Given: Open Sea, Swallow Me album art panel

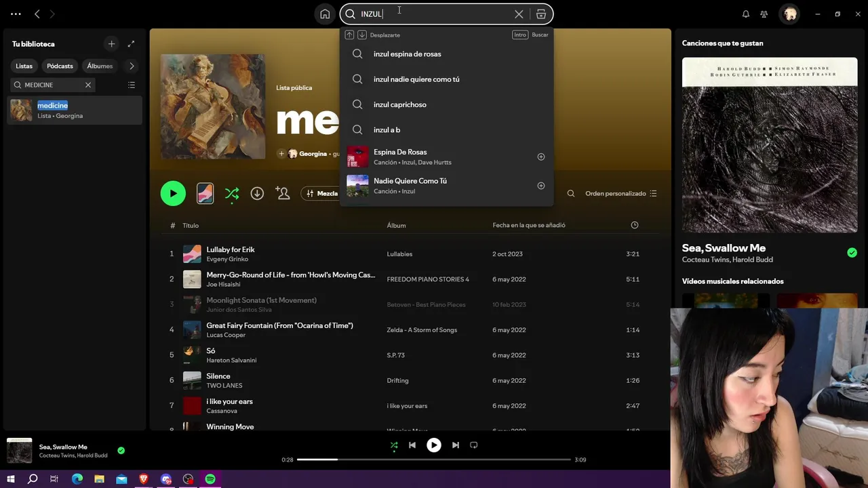Looking at the screenshot, I should [x=770, y=145].
